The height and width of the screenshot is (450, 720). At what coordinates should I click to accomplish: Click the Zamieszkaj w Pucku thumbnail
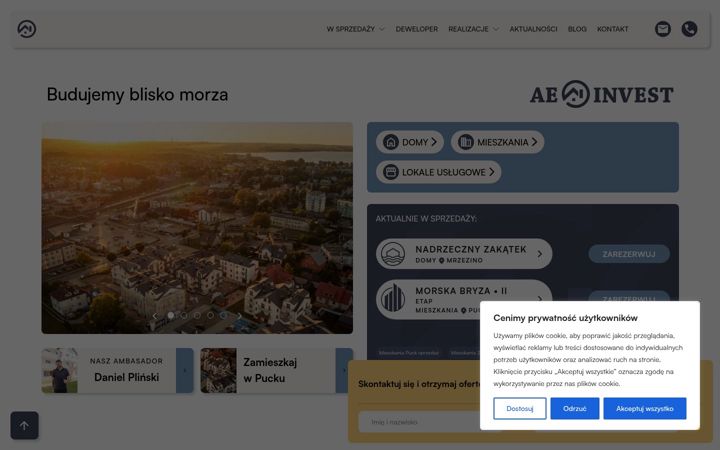[x=219, y=371]
